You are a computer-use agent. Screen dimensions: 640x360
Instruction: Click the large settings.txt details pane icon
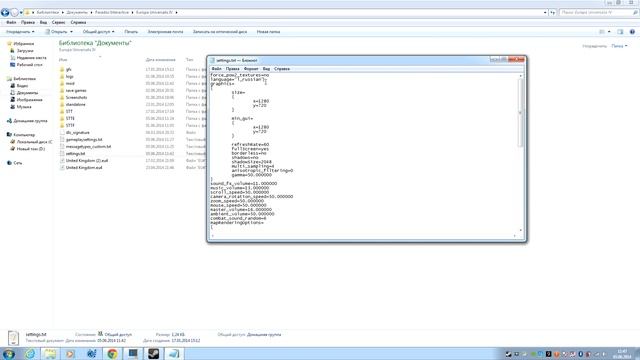13,338
